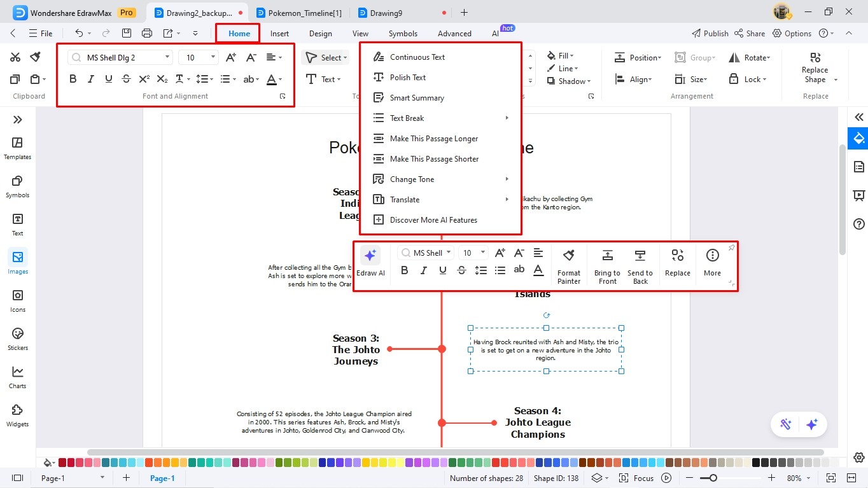
Task: Open the Text sidebar panel
Action: point(18,225)
